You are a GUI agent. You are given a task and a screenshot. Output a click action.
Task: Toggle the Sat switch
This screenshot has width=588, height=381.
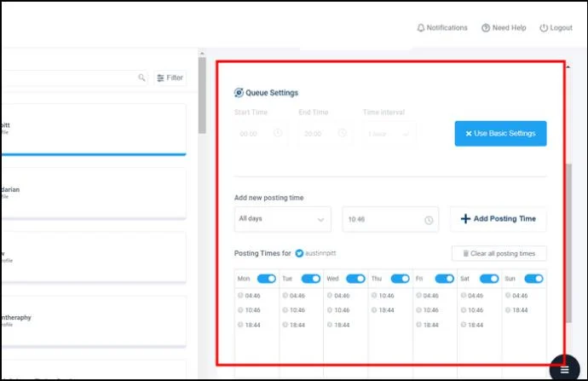(x=489, y=279)
